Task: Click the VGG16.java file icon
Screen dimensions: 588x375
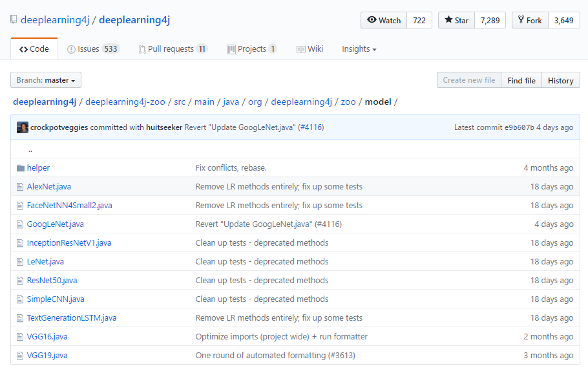Action: 20,337
